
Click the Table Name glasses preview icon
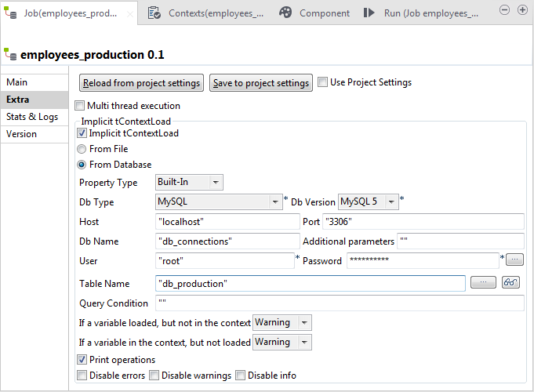click(510, 283)
